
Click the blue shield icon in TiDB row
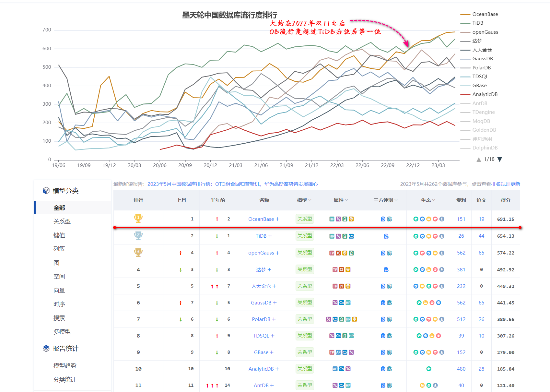pyautogui.click(x=422, y=236)
